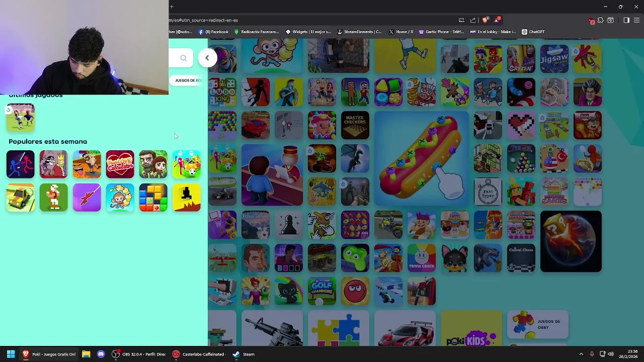Screen dimensions: 644x362
Task: Open the ChatGPT bookmark
Action: coord(533,32)
